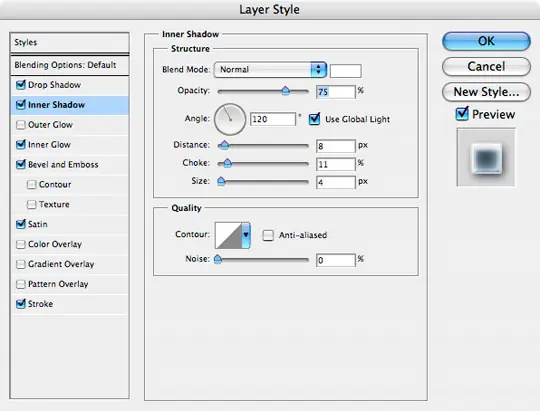Click the Contour curve thumbnail
540x411 pixels.
(228, 235)
